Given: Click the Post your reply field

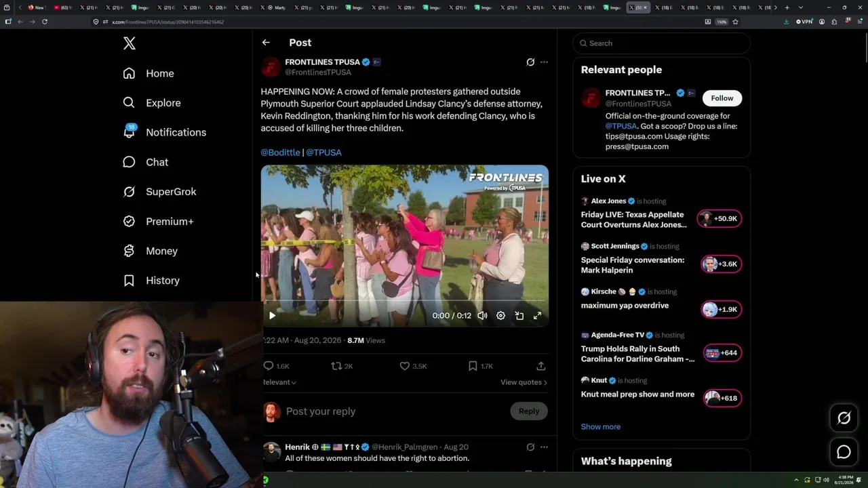Looking at the screenshot, I should (x=393, y=411).
